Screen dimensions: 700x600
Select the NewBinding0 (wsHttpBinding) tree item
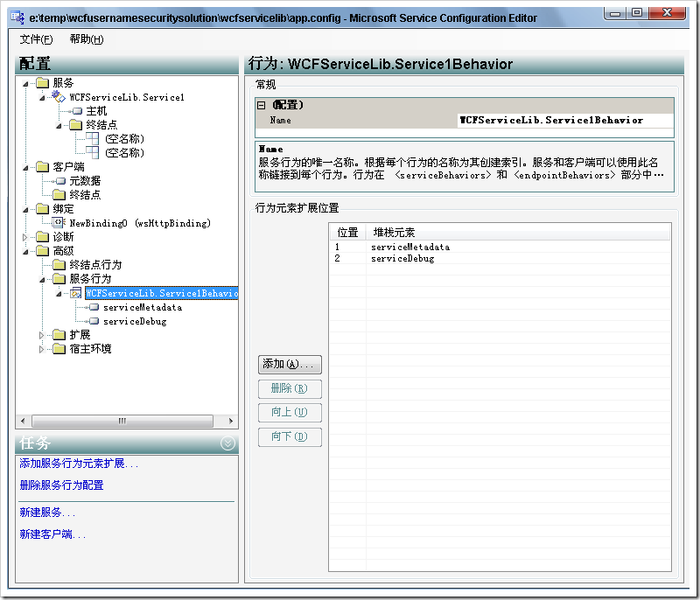(x=140, y=223)
